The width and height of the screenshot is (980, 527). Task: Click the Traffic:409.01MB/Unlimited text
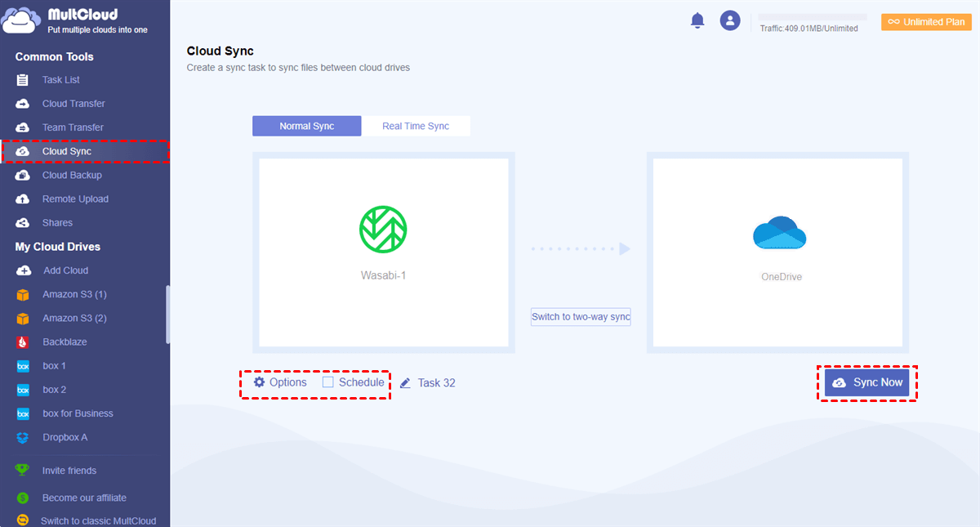coord(808,29)
